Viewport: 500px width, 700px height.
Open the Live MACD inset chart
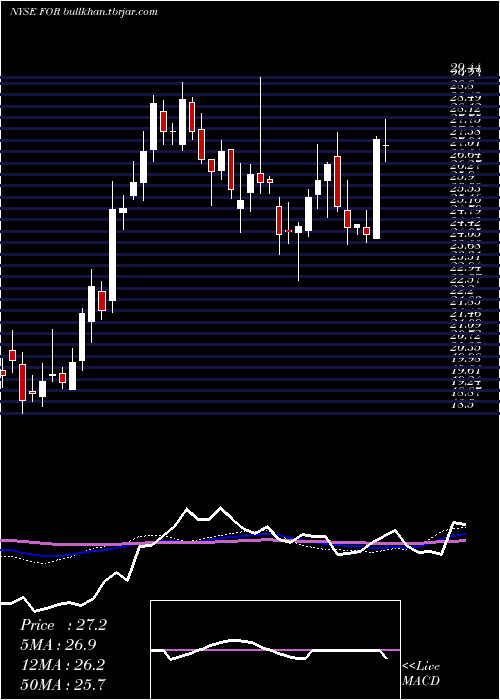coord(275,650)
